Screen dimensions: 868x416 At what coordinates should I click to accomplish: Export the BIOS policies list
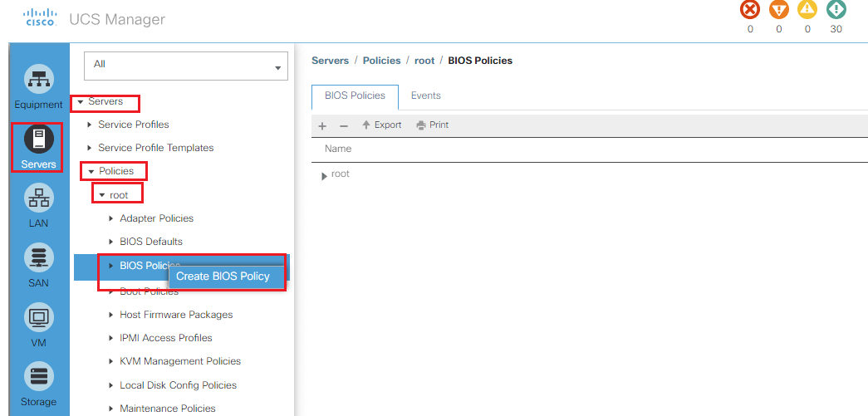pos(381,125)
